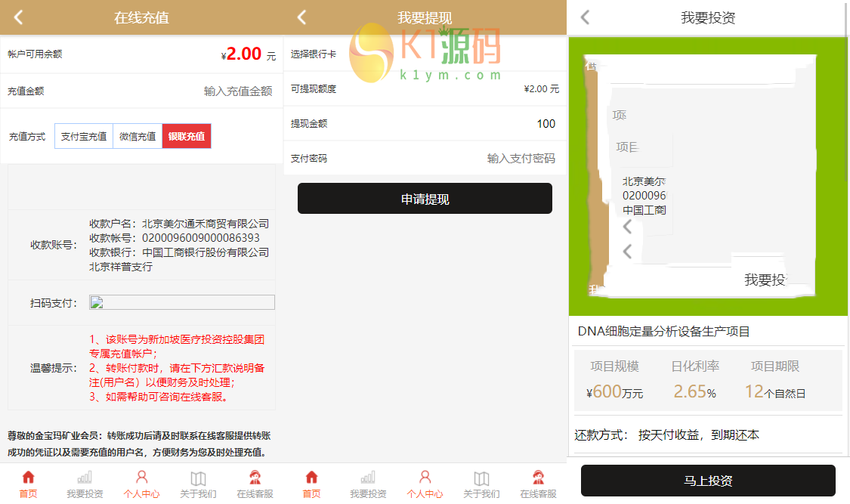Screen dimensions: 850x504
Task: Go back from the 我要提现 screen
Action: tap(302, 17)
